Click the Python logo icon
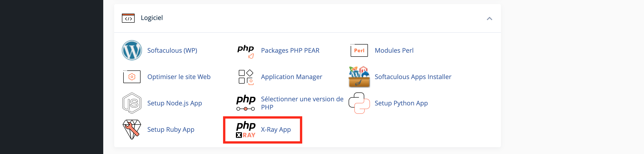The image size is (644, 154). click(x=359, y=103)
